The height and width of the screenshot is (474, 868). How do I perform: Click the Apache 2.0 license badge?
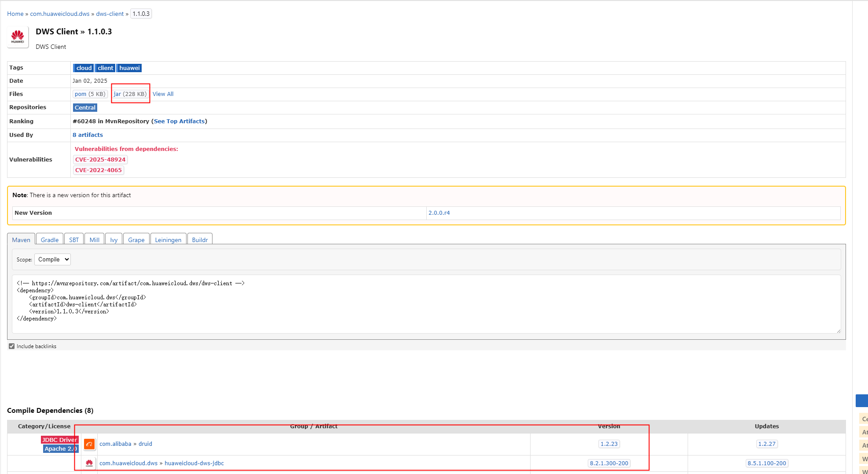coord(61,448)
